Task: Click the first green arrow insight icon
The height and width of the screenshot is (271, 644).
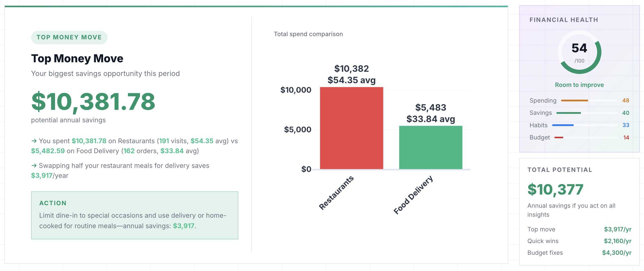Action: point(34,141)
